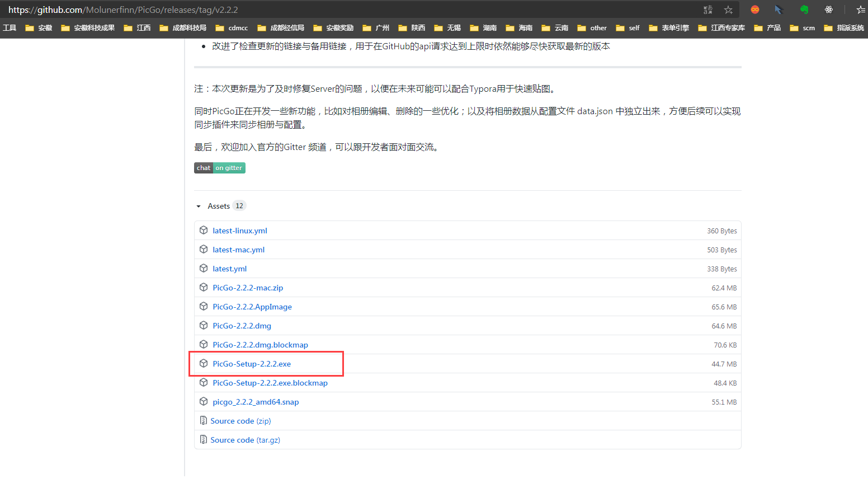The image size is (868, 488).
Task: Download Source code (tar.gz)
Action: coord(245,440)
